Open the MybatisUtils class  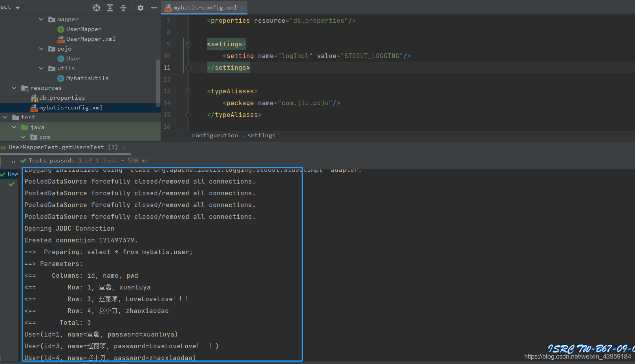[87, 78]
